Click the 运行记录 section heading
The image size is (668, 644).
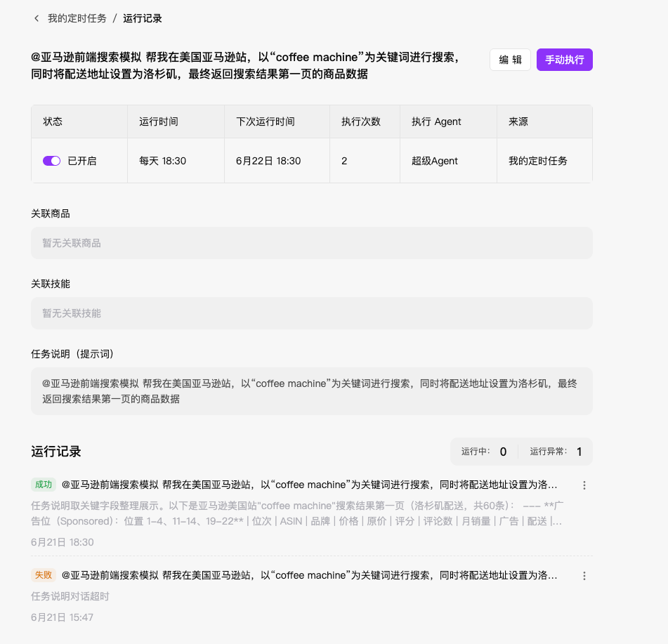[x=55, y=452]
